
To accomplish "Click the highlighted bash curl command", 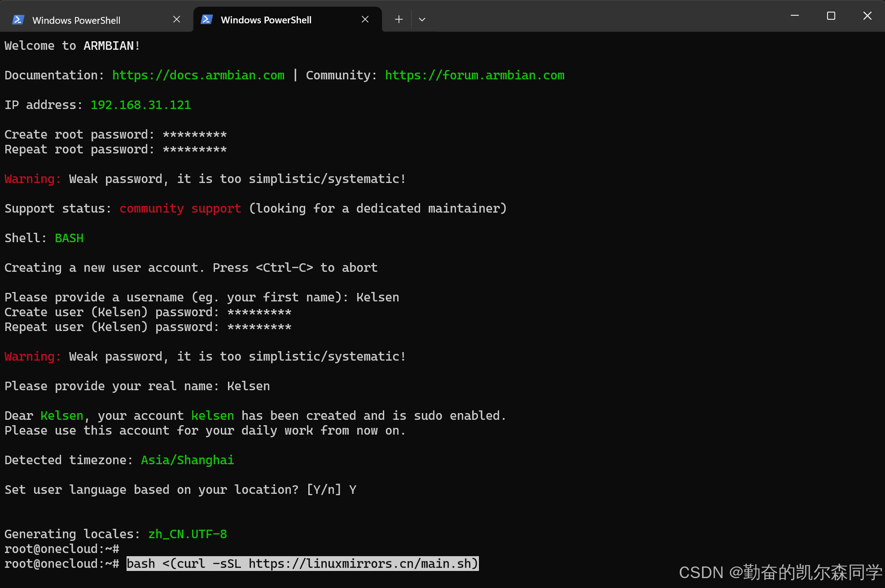I will (302, 563).
